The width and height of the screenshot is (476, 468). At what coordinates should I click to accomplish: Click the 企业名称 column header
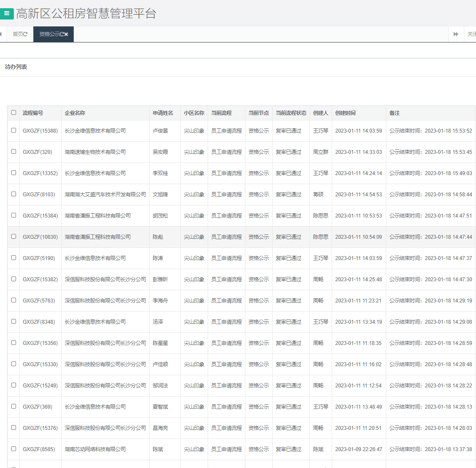click(x=75, y=113)
